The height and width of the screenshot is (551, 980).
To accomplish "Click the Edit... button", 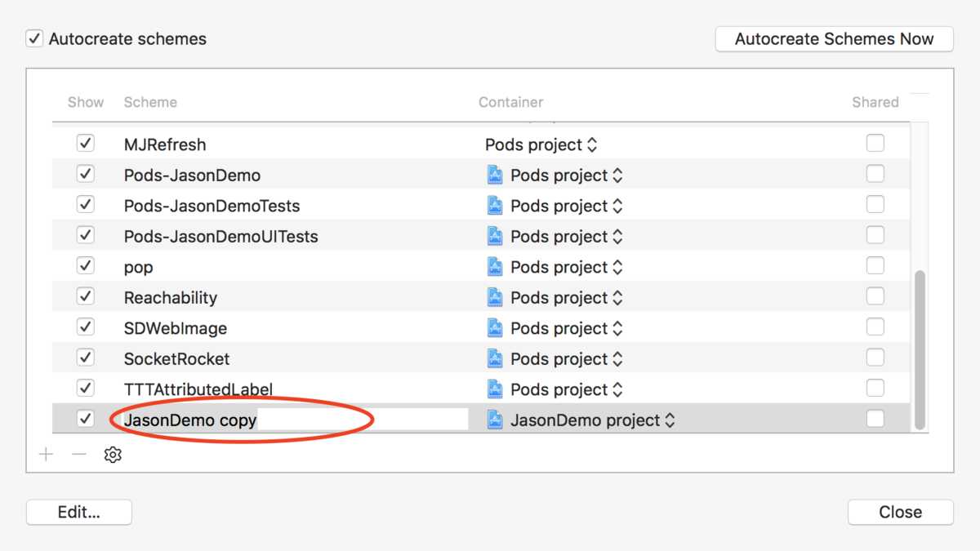I will click(79, 512).
